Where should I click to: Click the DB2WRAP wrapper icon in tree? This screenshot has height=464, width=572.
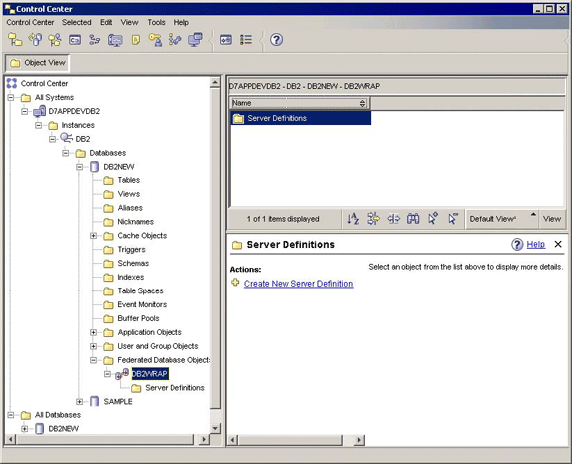coord(122,374)
